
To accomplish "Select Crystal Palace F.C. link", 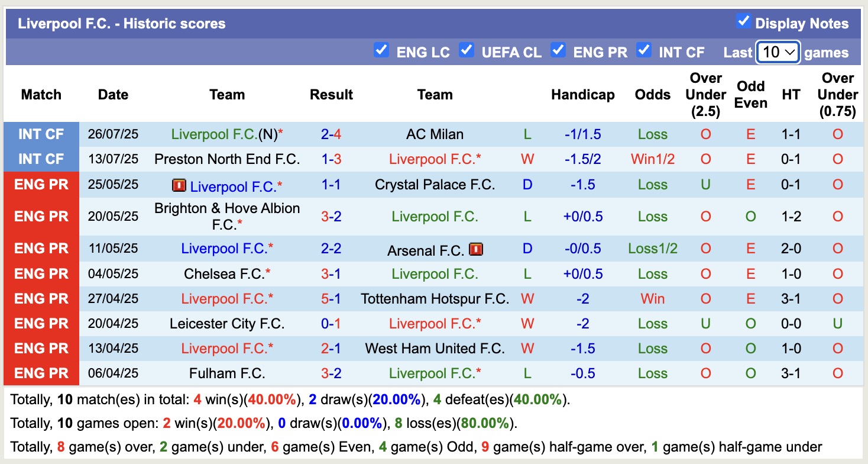I will coord(435,185).
